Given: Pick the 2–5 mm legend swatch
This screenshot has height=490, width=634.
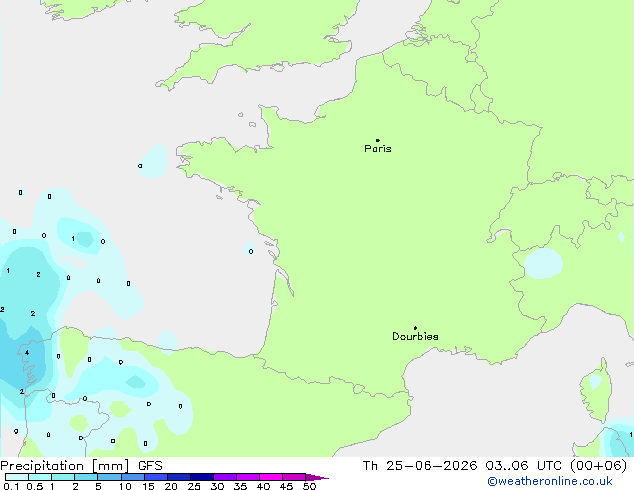Looking at the screenshot, I should click(86, 477).
